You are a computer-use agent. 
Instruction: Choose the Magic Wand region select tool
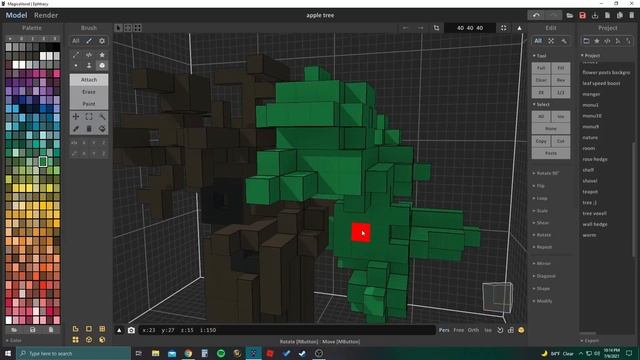click(x=102, y=117)
